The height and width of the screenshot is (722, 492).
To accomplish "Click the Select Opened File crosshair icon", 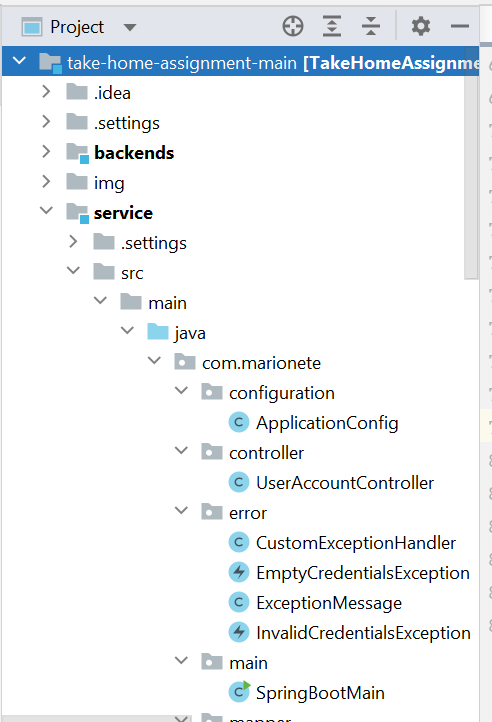I will click(293, 26).
